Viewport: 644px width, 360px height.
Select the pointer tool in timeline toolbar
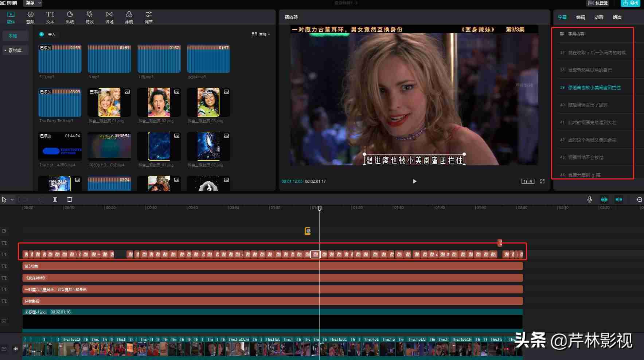[4, 199]
